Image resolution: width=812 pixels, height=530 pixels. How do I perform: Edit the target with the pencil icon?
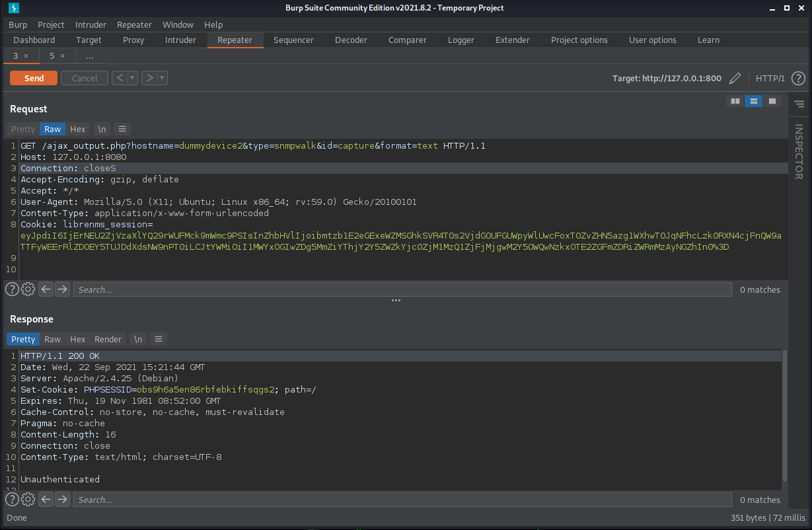(735, 79)
